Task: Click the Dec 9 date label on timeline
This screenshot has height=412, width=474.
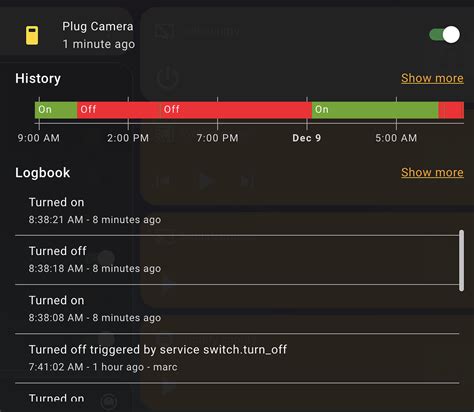Action: 306,138
